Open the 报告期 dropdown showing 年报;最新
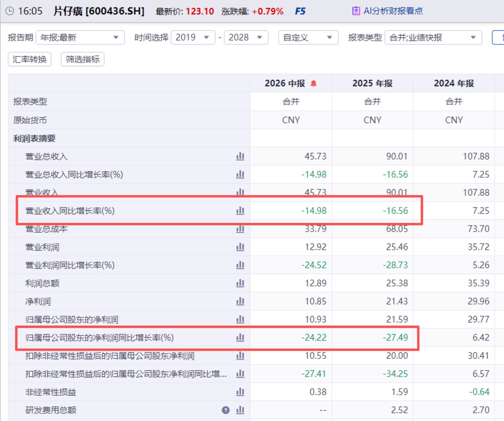 (x=80, y=37)
